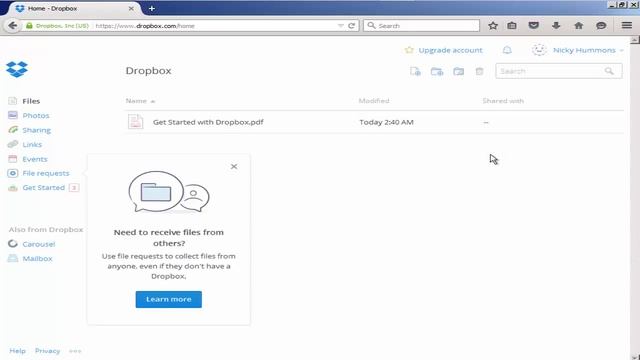640x360 pixels.
Task: Click the Dropbox logo icon in the sidebar
Action: tap(17, 69)
